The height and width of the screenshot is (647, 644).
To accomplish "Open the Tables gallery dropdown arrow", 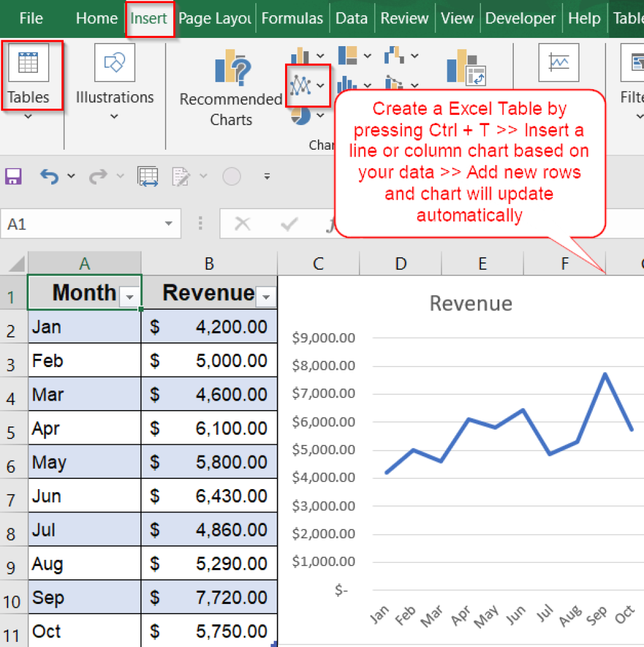I will tap(28, 117).
